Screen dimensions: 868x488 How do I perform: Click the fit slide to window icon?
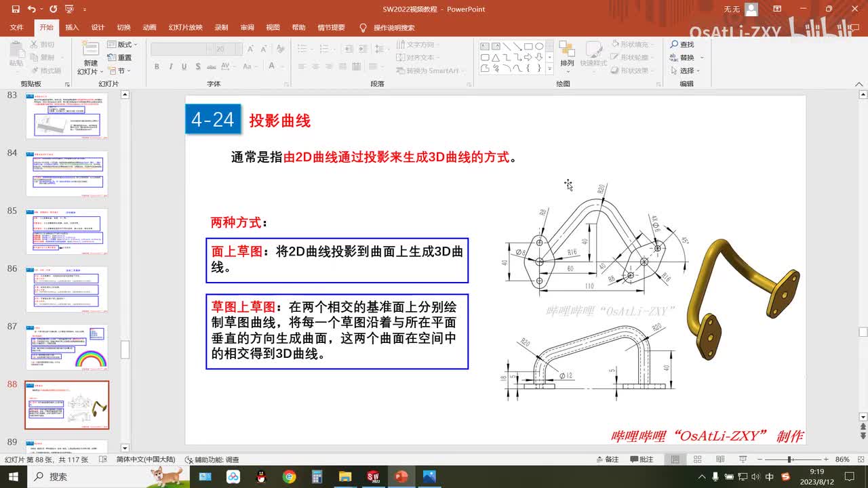pos(861,460)
